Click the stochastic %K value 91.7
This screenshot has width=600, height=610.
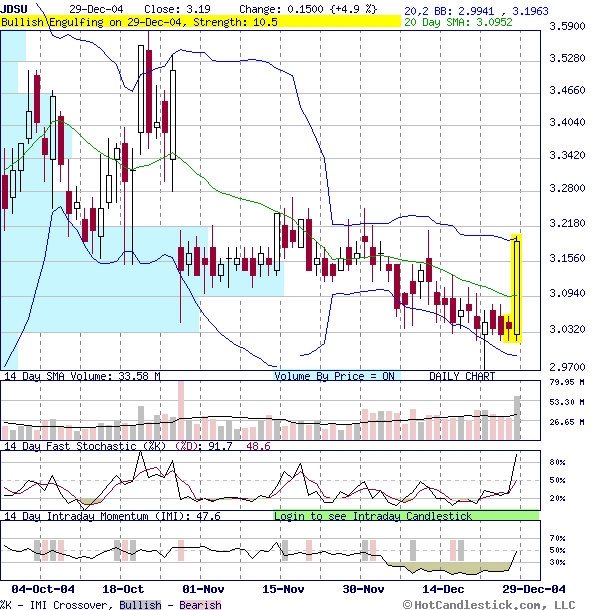[x=220, y=446]
